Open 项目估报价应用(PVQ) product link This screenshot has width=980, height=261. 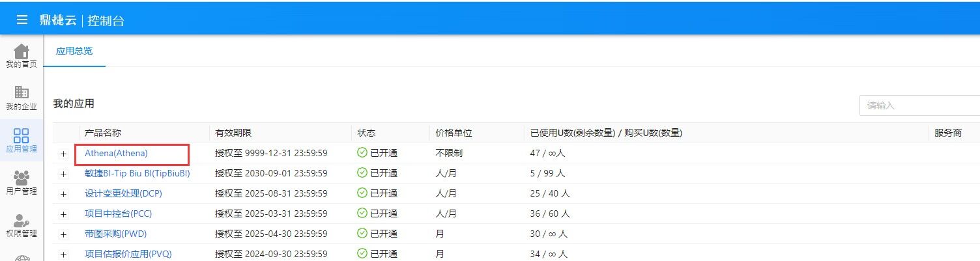(x=128, y=254)
